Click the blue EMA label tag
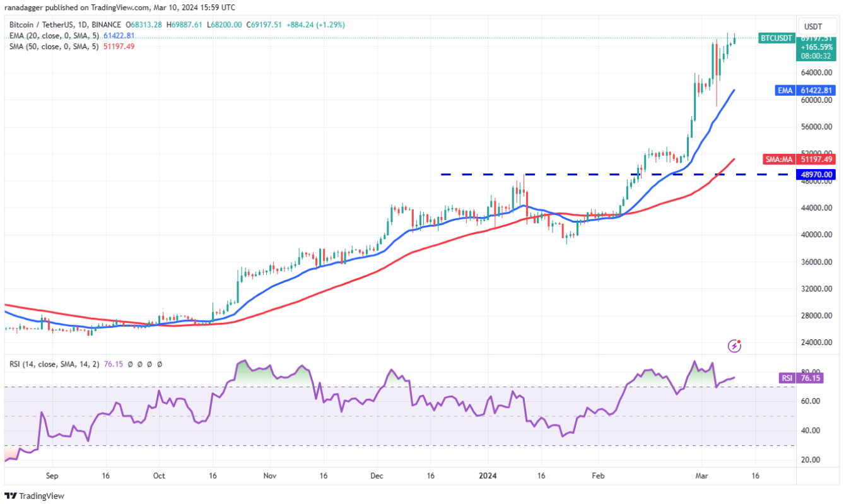 click(785, 90)
